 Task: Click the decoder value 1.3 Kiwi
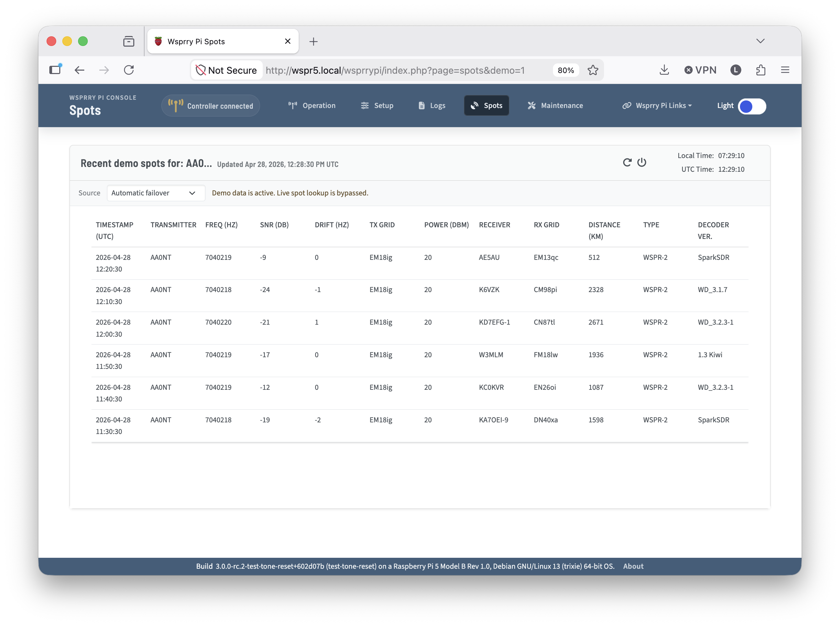[710, 355]
